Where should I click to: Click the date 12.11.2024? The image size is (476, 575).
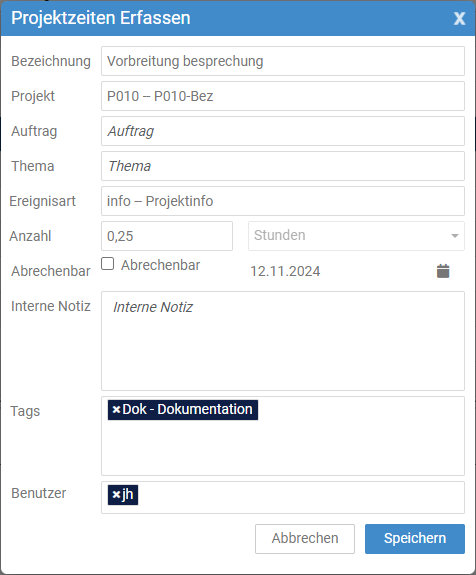pyautogui.click(x=285, y=271)
